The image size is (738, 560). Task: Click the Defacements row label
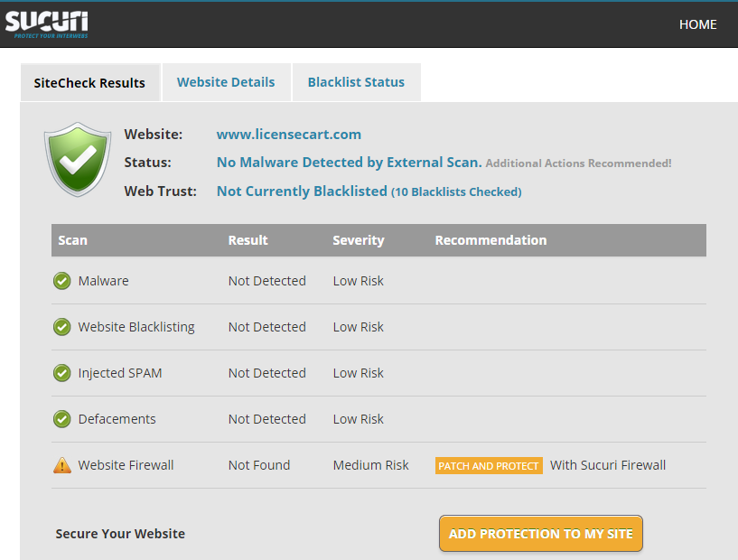(117, 419)
